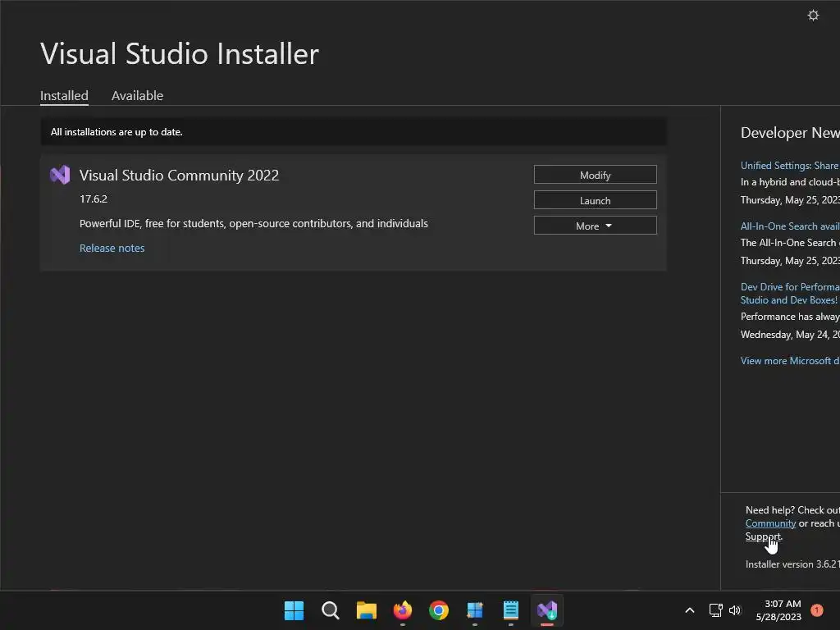Click the 'Powerful IDE, free for students' description
The image size is (840, 630).
(253, 223)
